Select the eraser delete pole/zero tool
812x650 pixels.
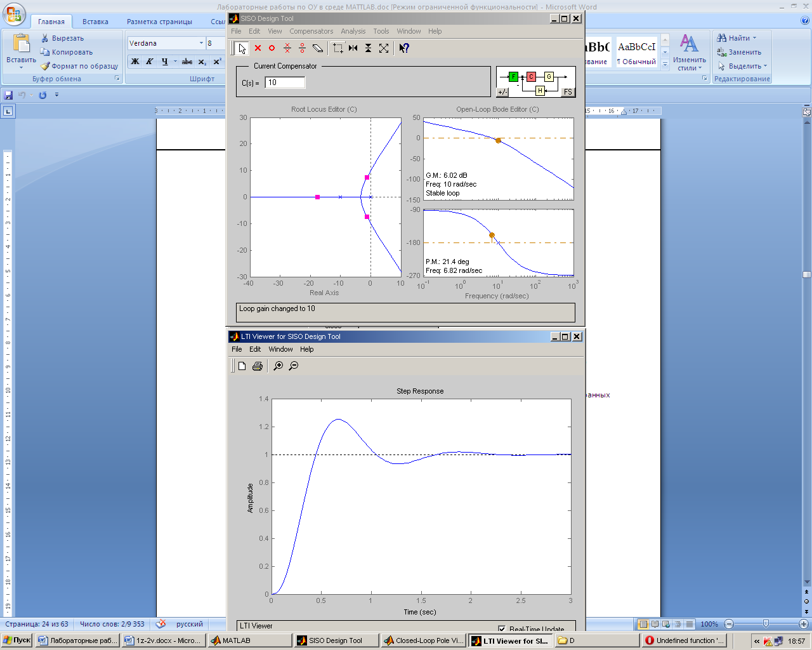[x=318, y=48]
